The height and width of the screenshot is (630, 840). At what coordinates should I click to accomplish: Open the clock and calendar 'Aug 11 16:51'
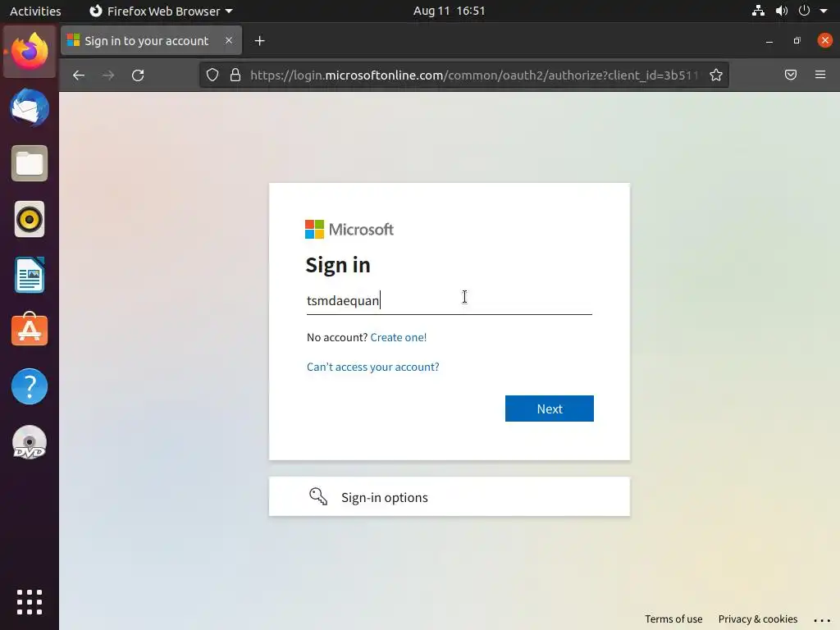pyautogui.click(x=449, y=11)
